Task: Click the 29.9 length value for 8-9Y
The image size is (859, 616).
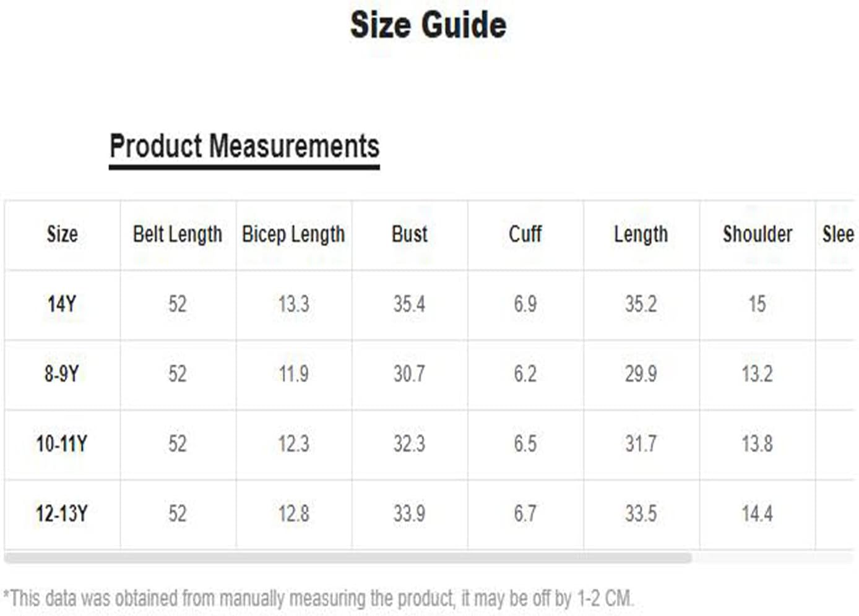Action: [641, 374]
